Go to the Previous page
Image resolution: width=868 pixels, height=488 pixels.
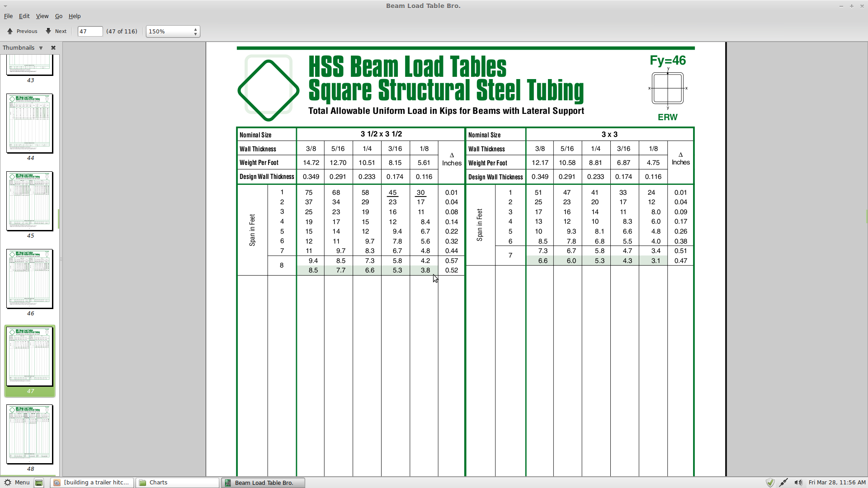click(22, 31)
